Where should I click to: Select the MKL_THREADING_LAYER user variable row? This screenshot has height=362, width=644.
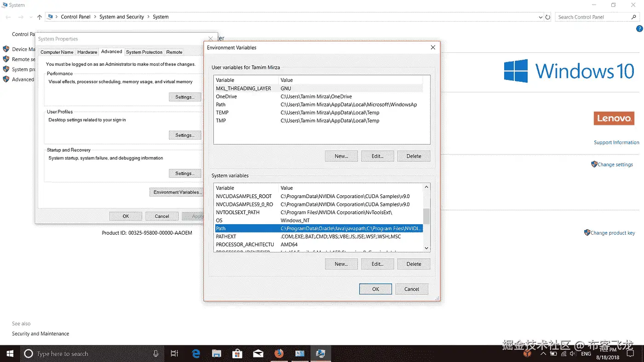click(x=319, y=88)
